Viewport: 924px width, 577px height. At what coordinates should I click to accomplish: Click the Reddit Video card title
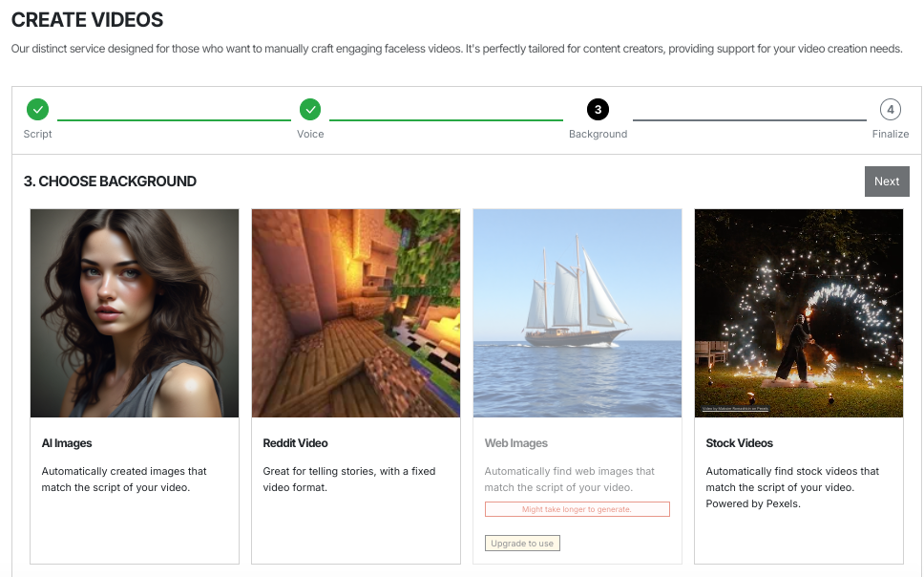(296, 443)
